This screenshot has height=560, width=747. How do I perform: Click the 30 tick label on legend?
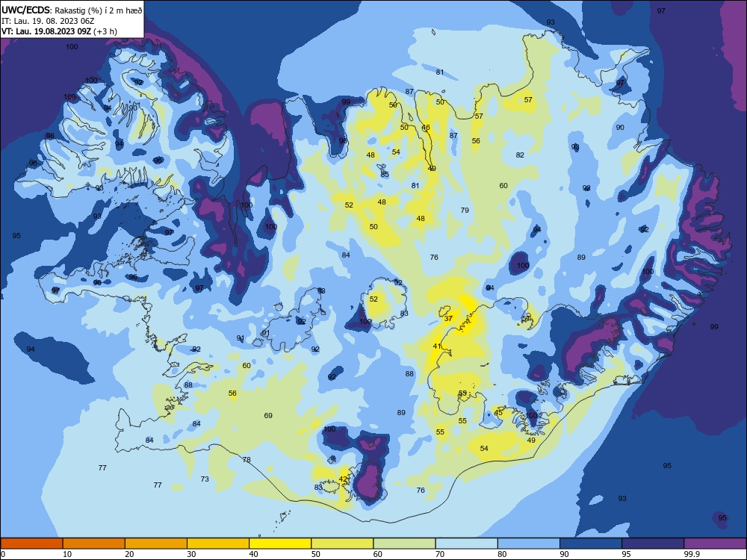tap(191, 554)
